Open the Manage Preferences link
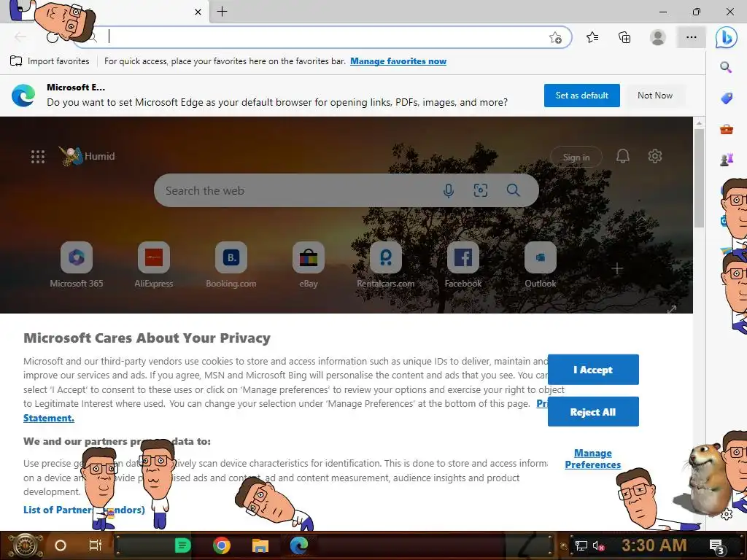This screenshot has width=747, height=560. tap(592, 459)
